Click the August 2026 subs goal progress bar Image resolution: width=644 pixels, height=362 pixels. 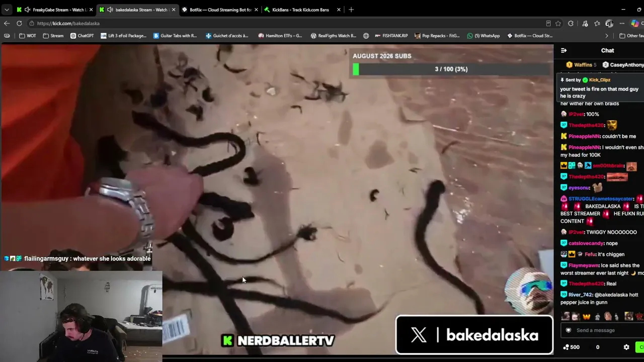pyautogui.click(x=451, y=69)
